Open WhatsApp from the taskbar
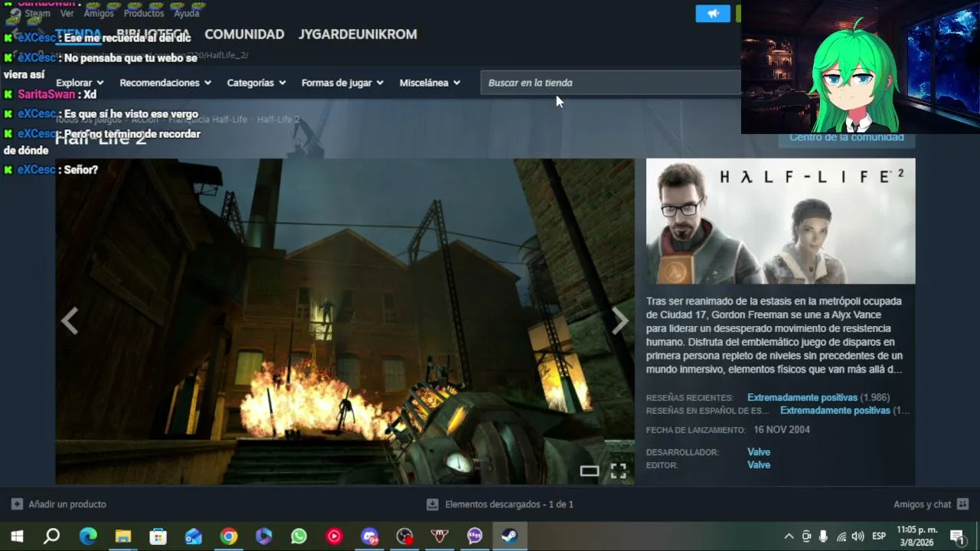This screenshot has height=551, width=980. pyautogui.click(x=299, y=536)
